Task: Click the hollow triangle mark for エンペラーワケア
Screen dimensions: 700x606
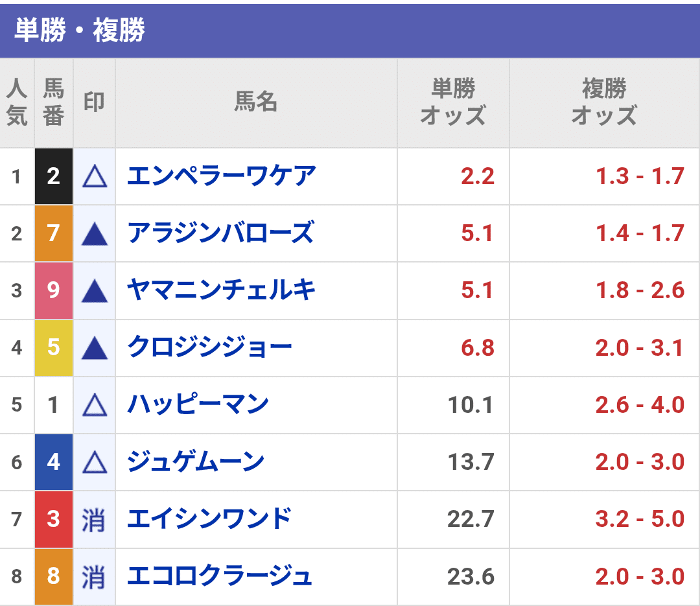Action: 95,176
